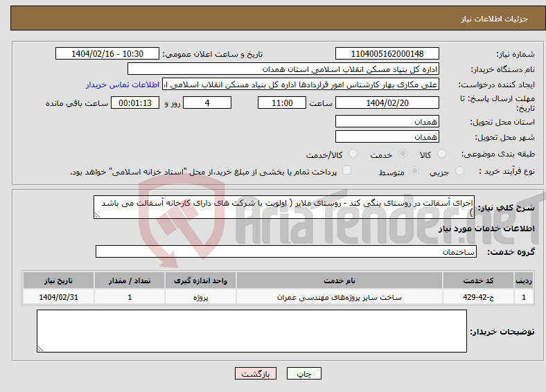This screenshot has height=392, width=546.
Task: Click the general need description textarea
Action: pos(284,207)
